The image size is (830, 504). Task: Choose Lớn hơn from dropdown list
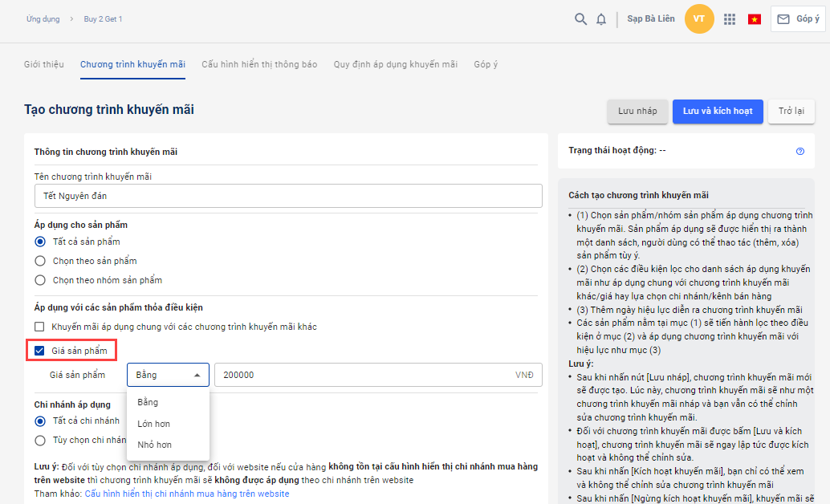153,424
